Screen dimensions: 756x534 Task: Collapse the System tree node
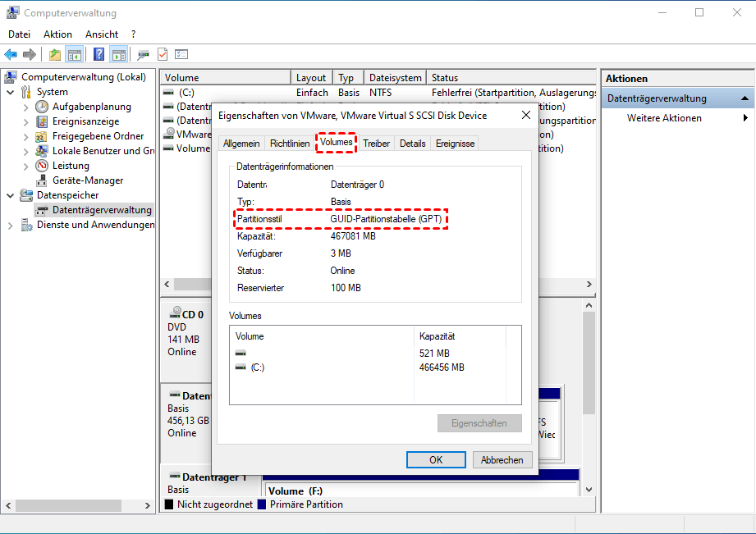10,92
